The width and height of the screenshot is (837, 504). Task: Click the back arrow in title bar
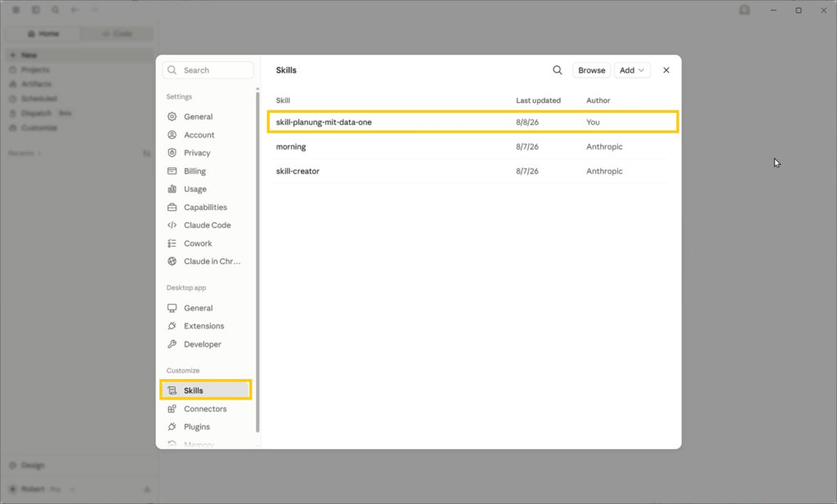[x=74, y=10]
